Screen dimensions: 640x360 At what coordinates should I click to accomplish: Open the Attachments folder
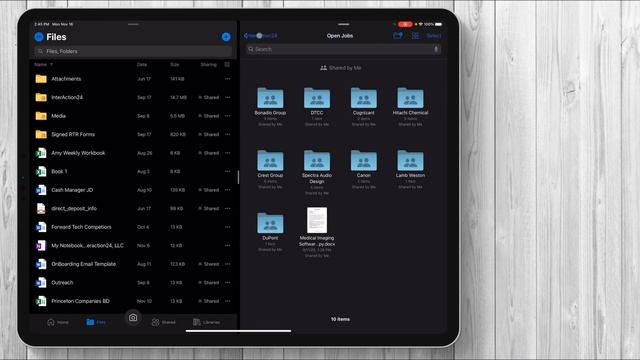[66, 79]
